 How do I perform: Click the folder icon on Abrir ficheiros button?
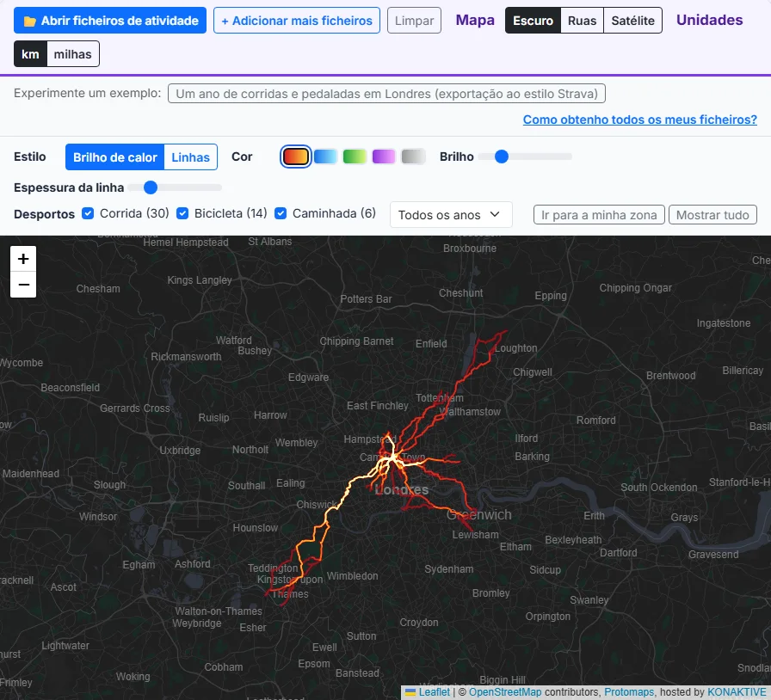[30, 21]
